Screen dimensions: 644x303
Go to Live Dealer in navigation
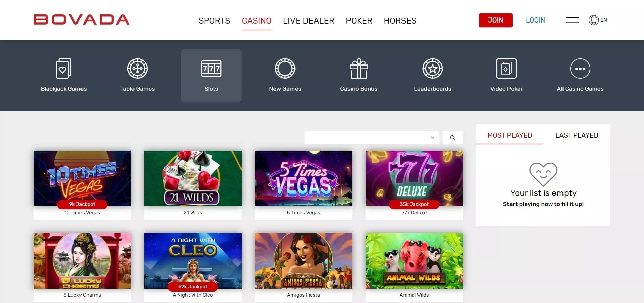[309, 21]
